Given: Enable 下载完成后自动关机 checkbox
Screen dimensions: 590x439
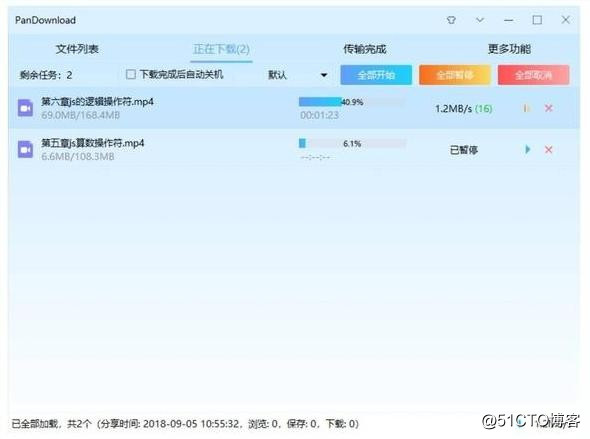Looking at the screenshot, I should [131, 74].
